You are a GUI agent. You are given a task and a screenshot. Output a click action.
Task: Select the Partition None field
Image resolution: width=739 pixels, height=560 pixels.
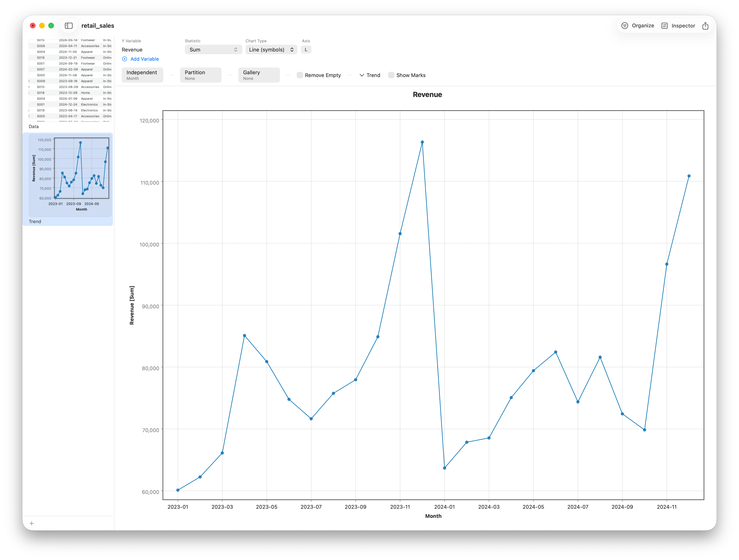click(x=201, y=75)
